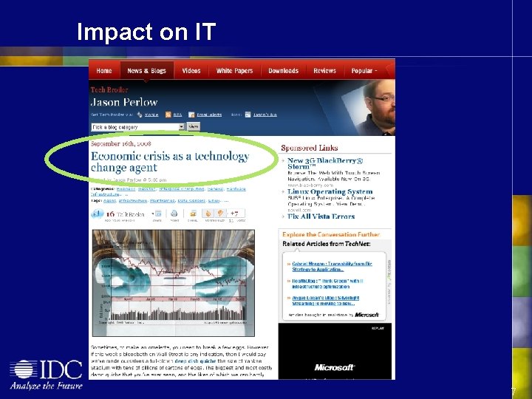Click the orange RSS feed icon
Image resolution: width=532 pixels, height=399 pixels.
[x=168, y=115]
